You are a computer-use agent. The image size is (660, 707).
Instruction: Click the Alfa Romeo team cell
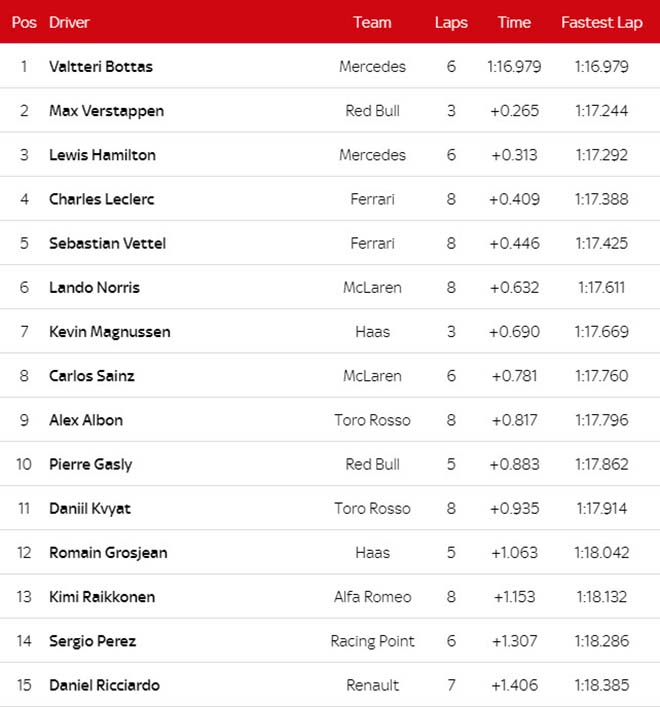(372, 597)
